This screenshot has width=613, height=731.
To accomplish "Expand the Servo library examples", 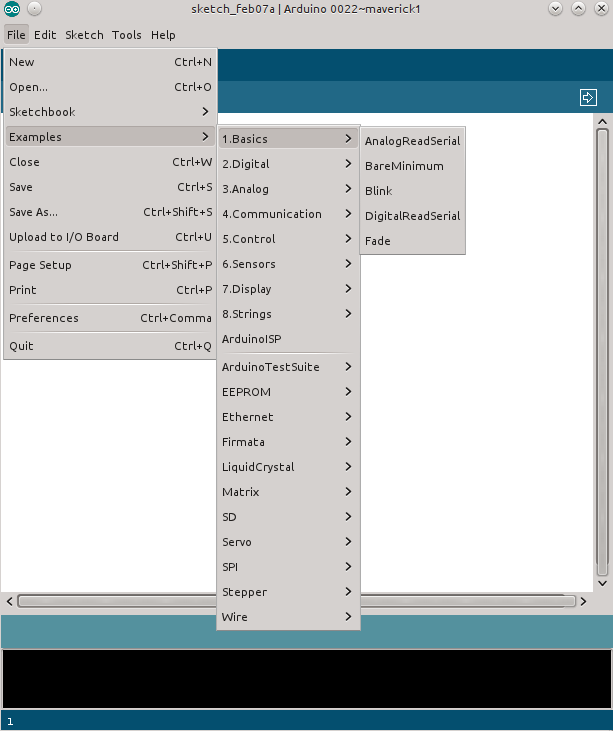I will click(x=288, y=542).
